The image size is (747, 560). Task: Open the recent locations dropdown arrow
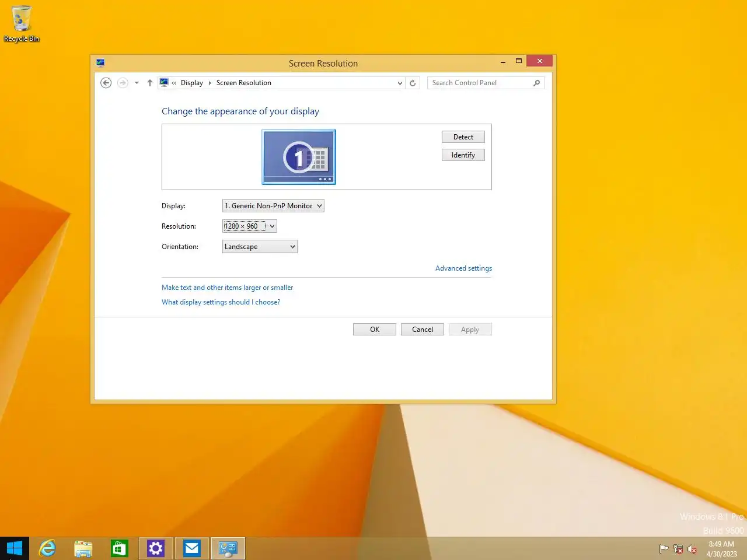pyautogui.click(x=137, y=83)
